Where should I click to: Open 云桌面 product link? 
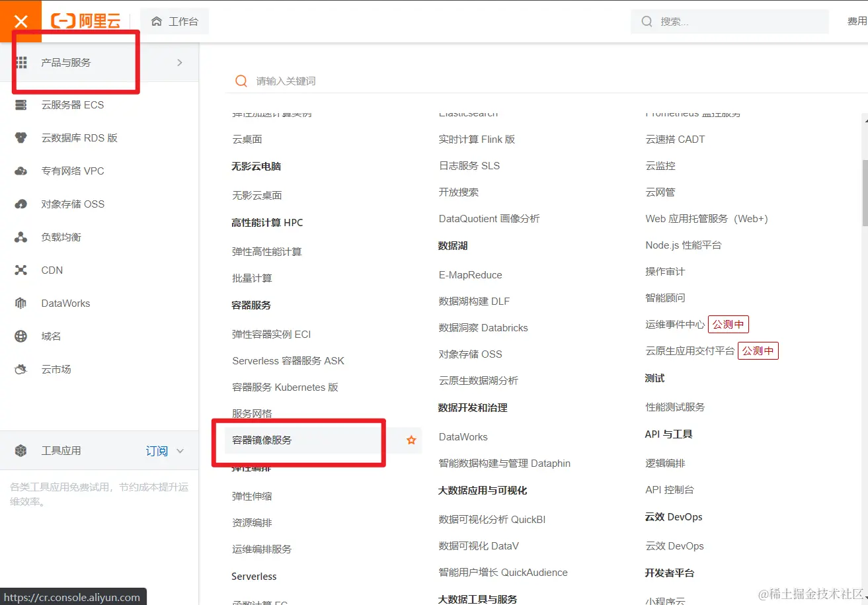point(247,140)
